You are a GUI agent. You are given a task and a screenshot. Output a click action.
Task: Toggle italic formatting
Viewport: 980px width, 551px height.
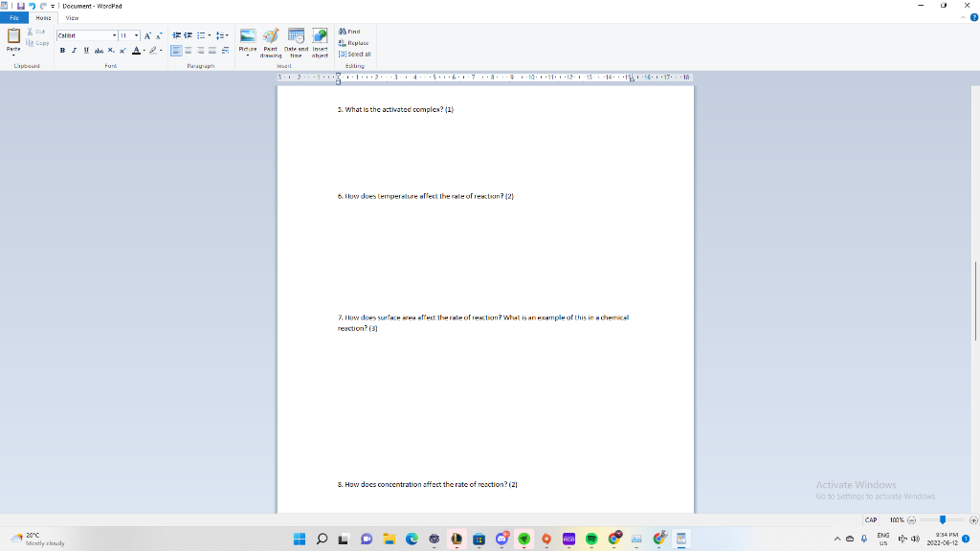pyautogui.click(x=74, y=50)
